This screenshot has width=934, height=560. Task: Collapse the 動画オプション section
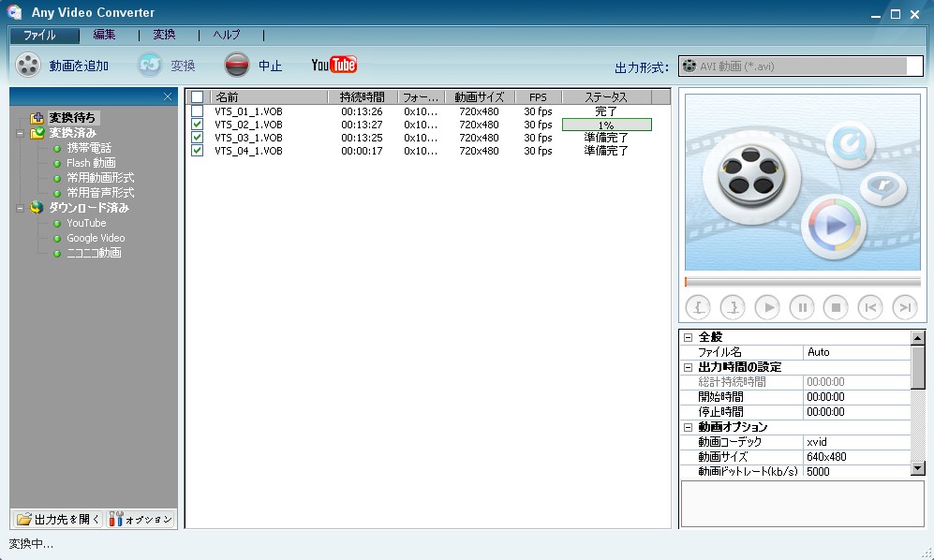click(x=688, y=427)
